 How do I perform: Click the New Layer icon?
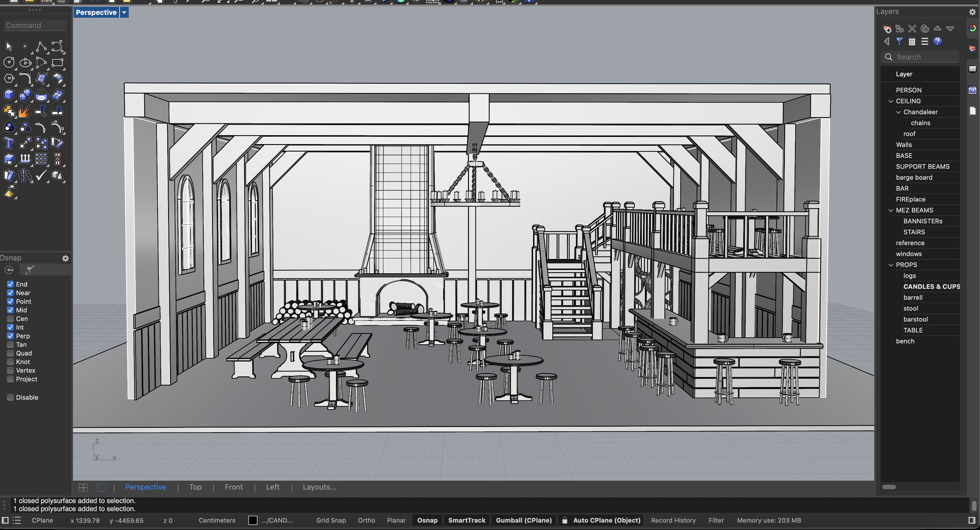point(887,29)
